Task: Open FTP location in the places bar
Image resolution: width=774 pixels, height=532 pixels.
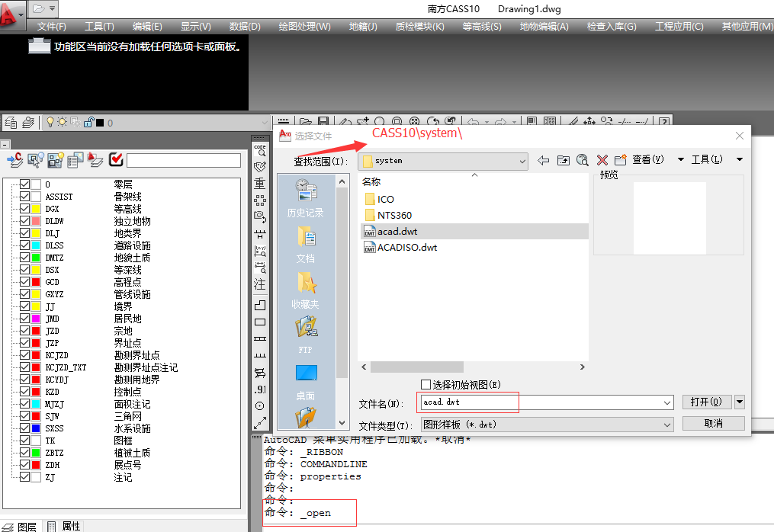Action: 306,336
